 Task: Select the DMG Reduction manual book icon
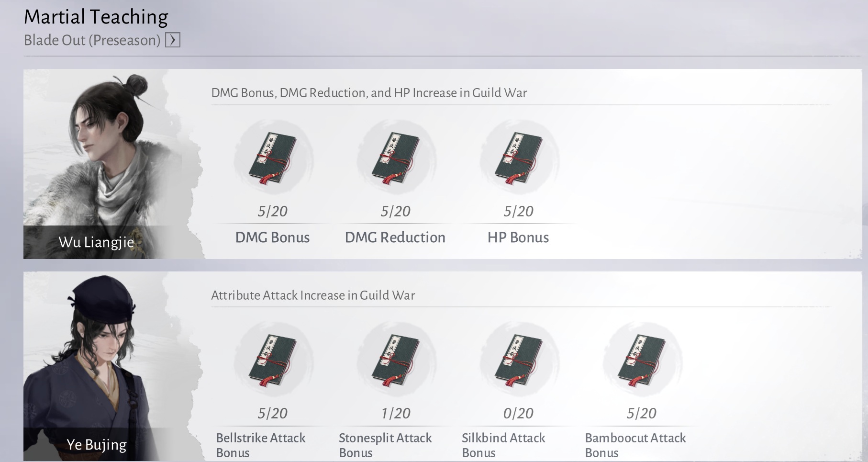[396, 159]
